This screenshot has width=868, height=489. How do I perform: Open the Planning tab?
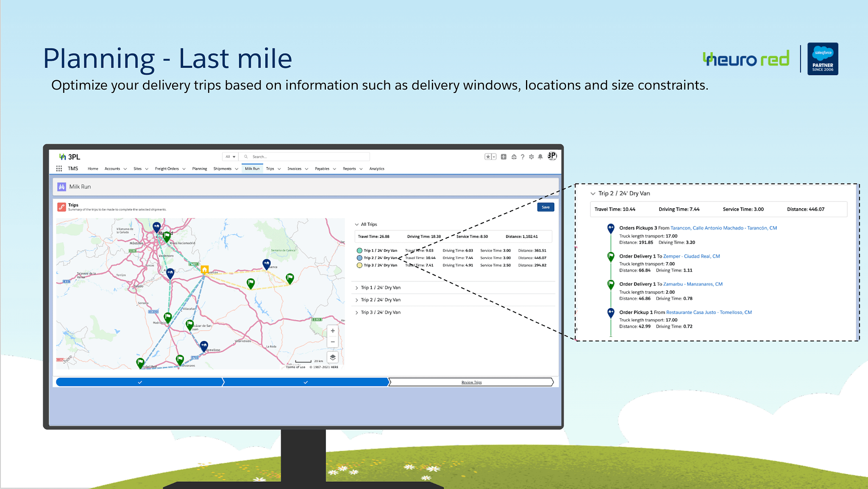[x=200, y=169]
